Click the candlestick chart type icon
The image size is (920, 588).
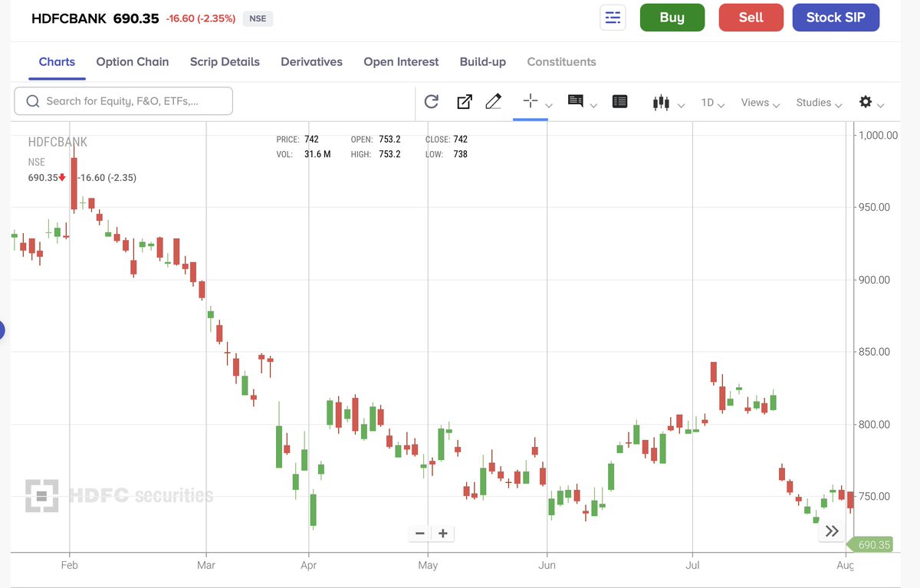click(x=661, y=102)
